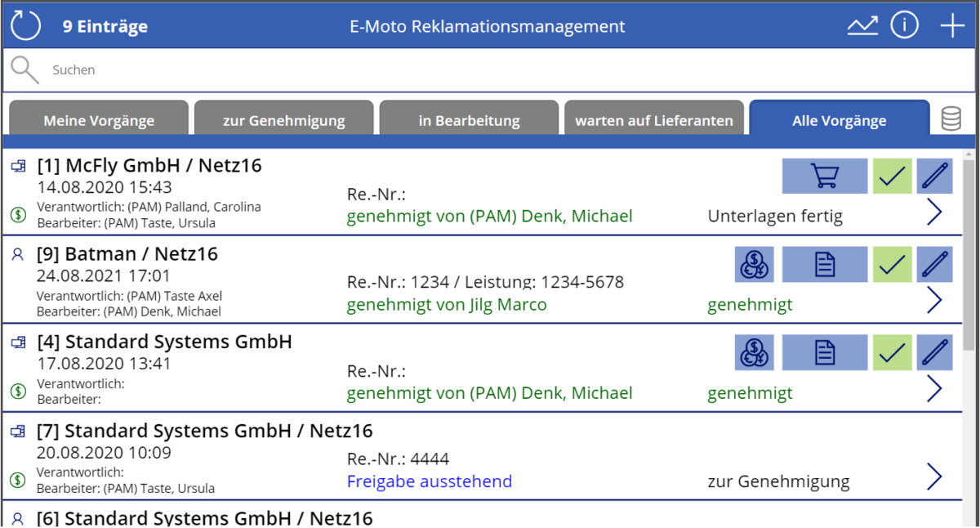
Task: Select warten auf Lieferanten tab
Action: (x=654, y=119)
